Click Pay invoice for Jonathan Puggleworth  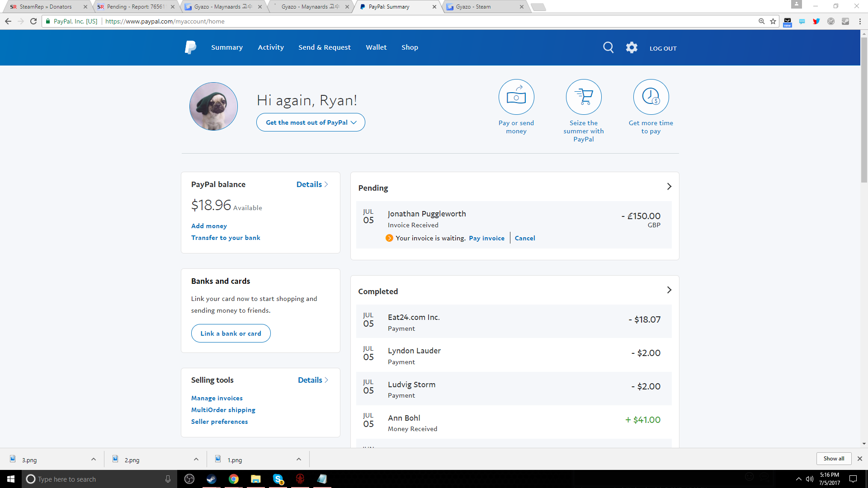coord(486,238)
